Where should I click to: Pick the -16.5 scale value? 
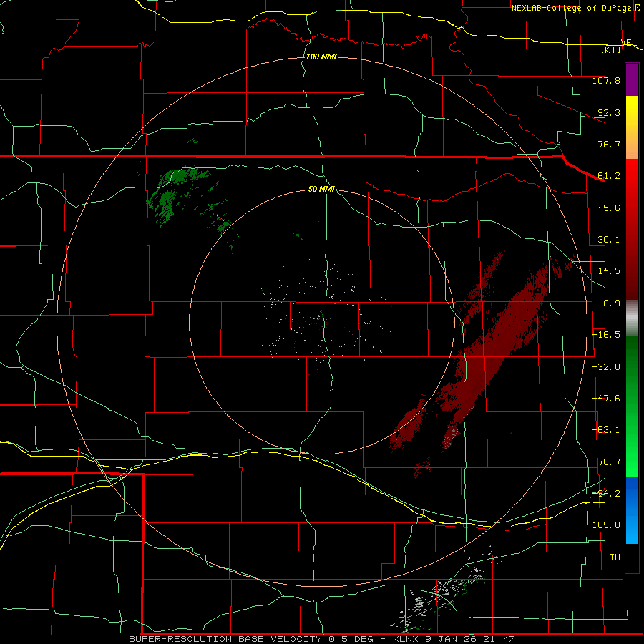pyautogui.click(x=607, y=335)
